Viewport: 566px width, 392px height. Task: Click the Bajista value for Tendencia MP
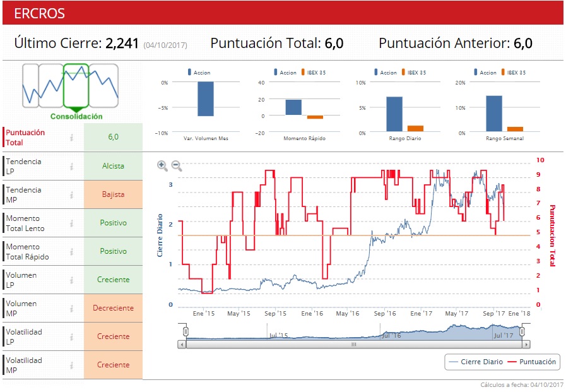(x=113, y=194)
